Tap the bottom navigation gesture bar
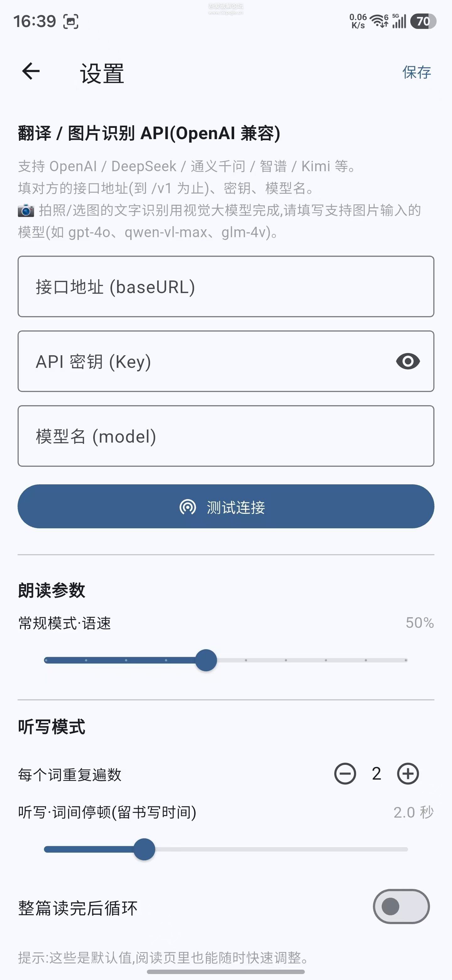Image resolution: width=452 pixels, height=980 pixels. pos(226,972)
